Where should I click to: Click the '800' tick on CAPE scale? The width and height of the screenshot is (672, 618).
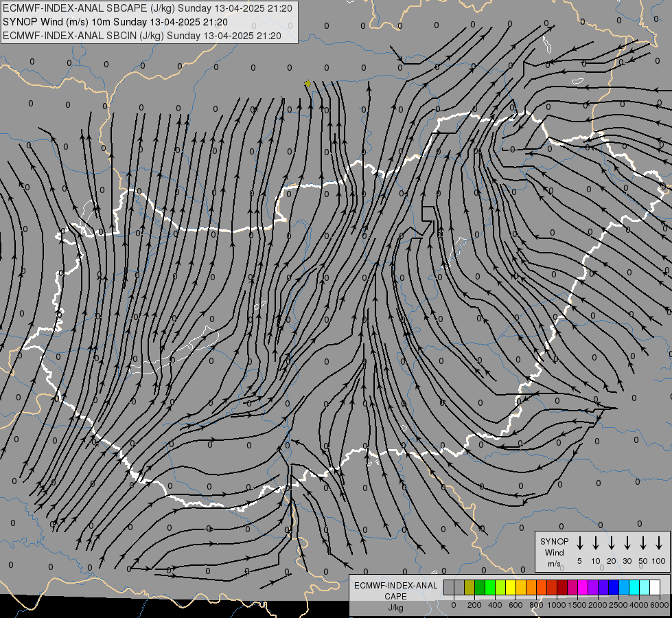click(x=536, y=605)
